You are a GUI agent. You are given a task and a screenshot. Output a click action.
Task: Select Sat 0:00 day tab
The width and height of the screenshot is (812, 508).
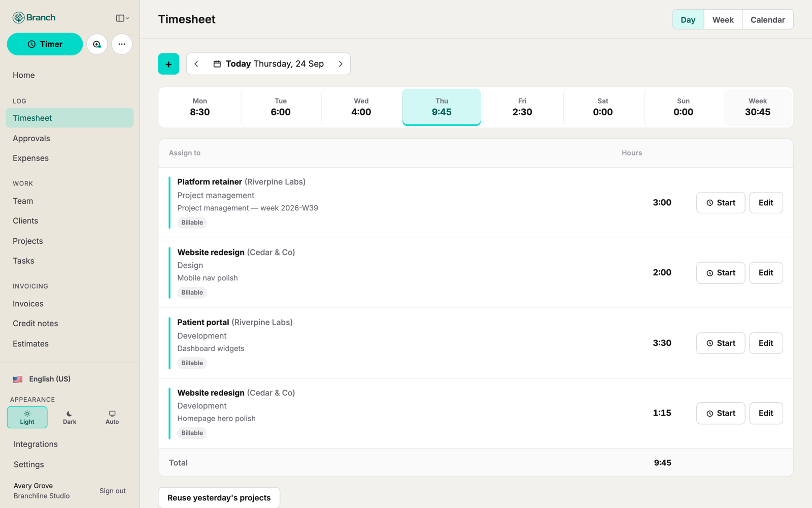tap(603, 107)
